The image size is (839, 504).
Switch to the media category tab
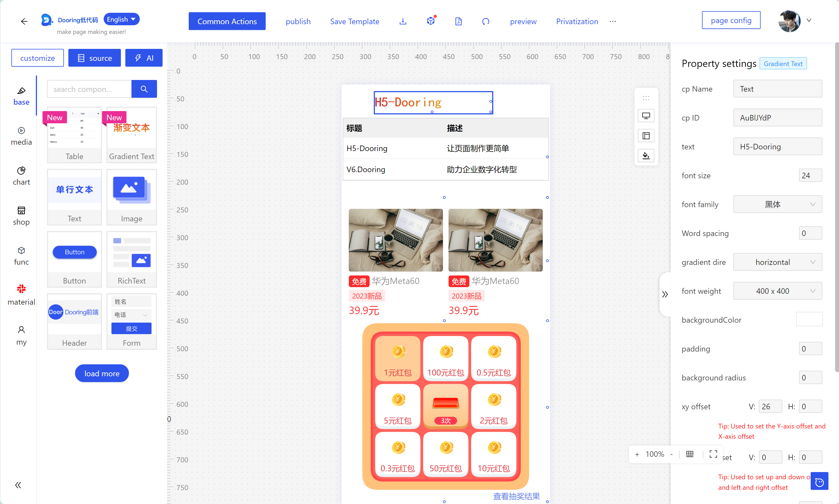tap(21, 136)
